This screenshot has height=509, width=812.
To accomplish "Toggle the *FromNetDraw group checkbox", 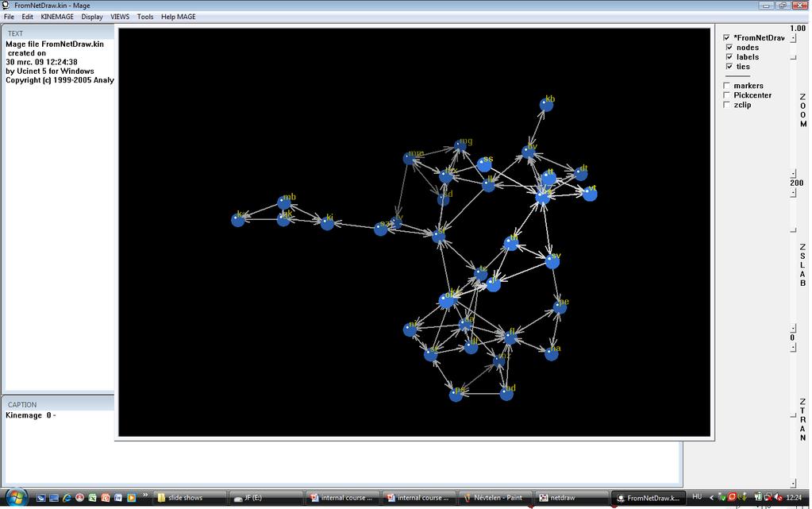I will (x=726, y=38).
